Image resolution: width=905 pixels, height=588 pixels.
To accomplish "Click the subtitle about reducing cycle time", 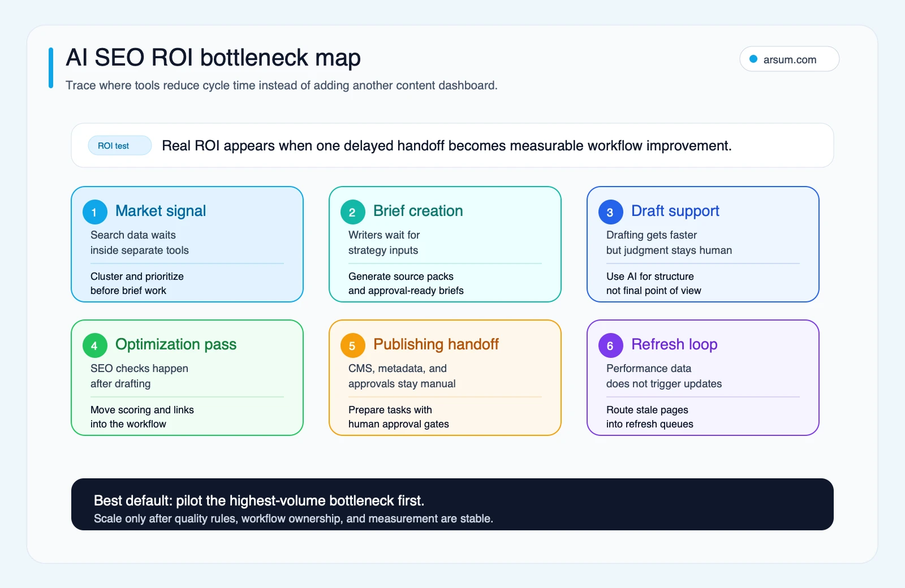I will point(282,85).
